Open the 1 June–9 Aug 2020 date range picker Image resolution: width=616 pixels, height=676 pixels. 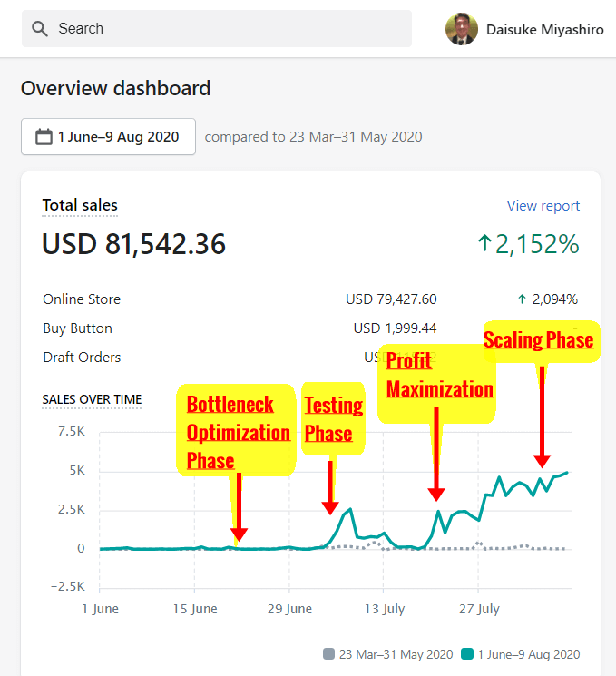tap(108, 137)
